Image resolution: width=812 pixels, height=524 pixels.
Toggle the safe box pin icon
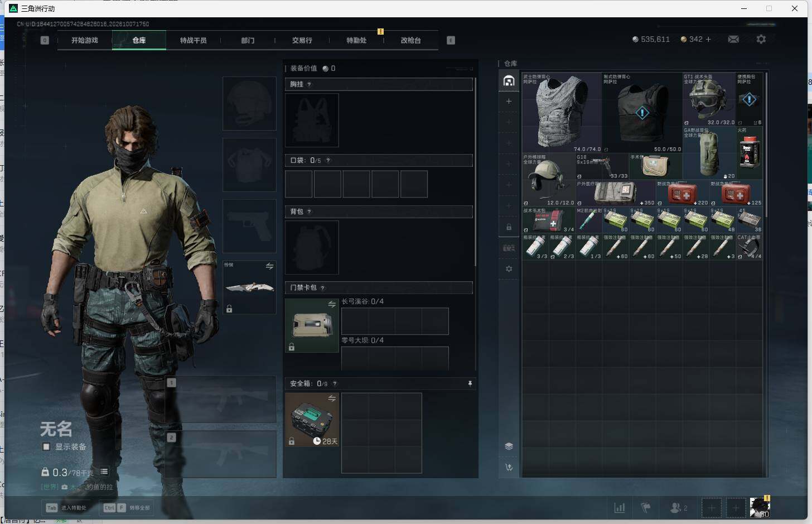470,383
